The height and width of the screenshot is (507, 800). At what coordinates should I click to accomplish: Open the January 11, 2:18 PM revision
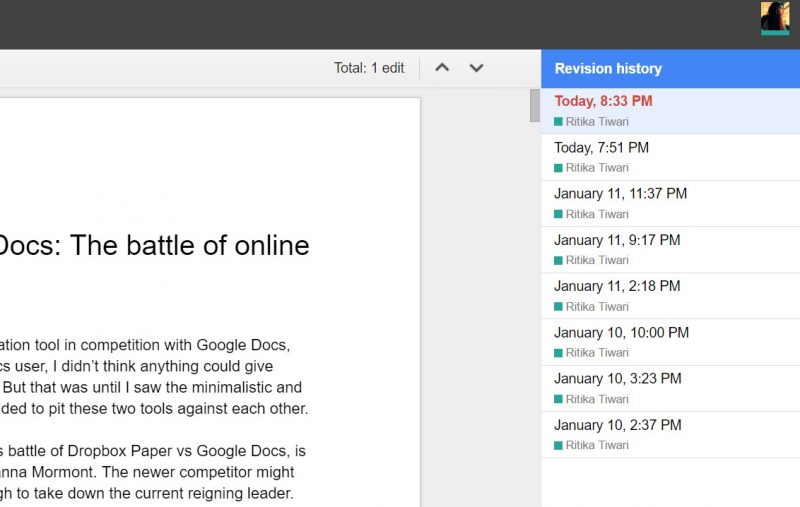(x=670, y=296)
